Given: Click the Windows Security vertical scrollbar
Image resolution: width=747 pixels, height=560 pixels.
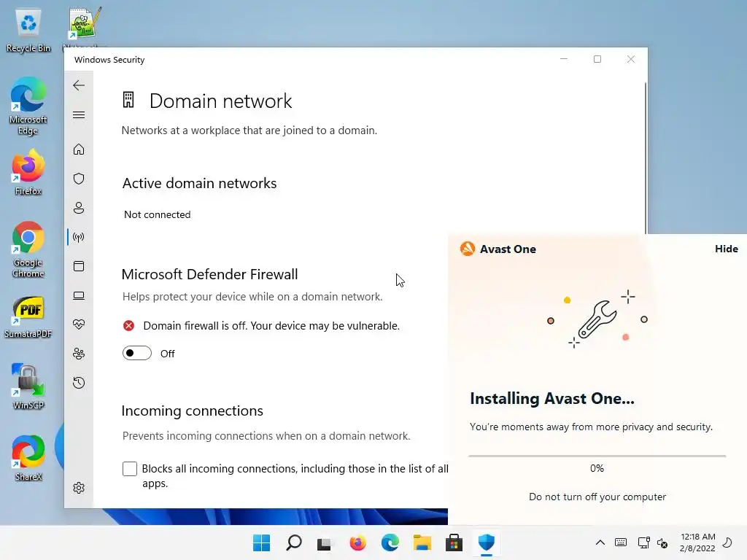Looking at the screenshot, I should (646, 158).
